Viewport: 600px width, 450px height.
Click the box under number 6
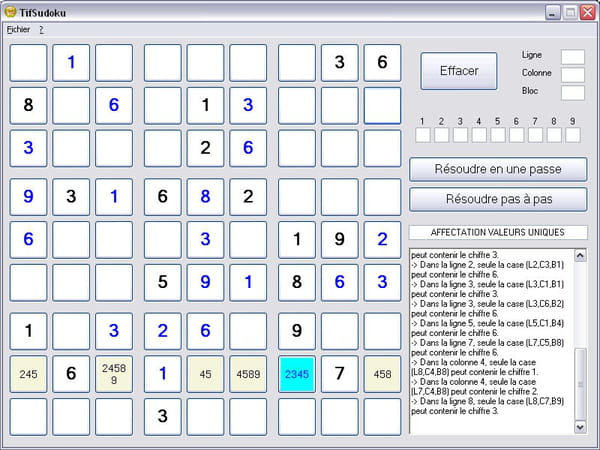(517, 135)
